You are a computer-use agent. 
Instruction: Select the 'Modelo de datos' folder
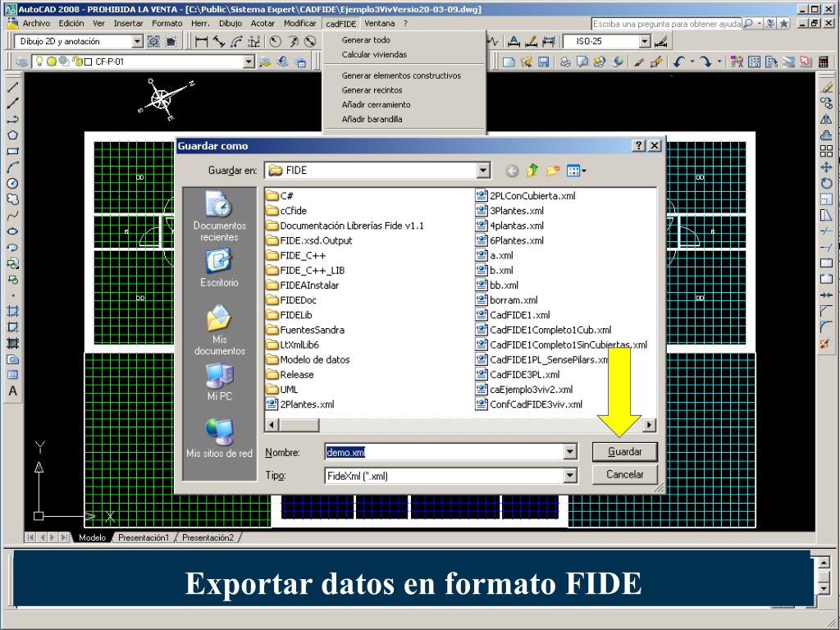308,359
